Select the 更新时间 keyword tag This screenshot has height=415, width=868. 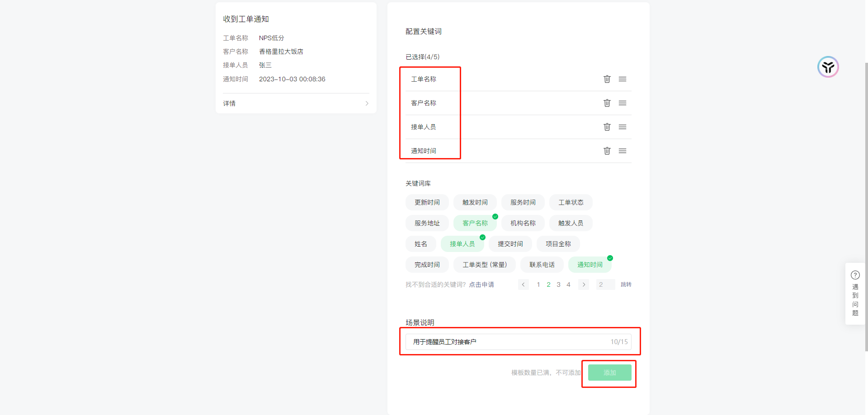(x=427, y=202)
